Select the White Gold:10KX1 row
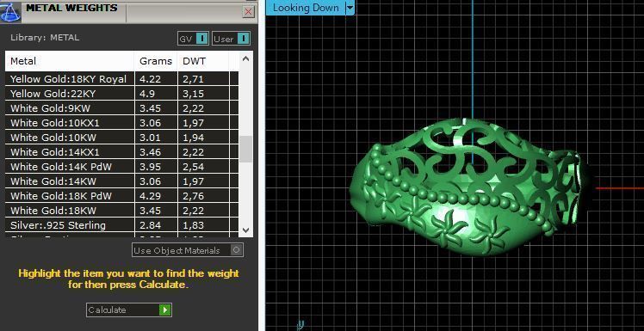The image size is (644, 331). 121,123
